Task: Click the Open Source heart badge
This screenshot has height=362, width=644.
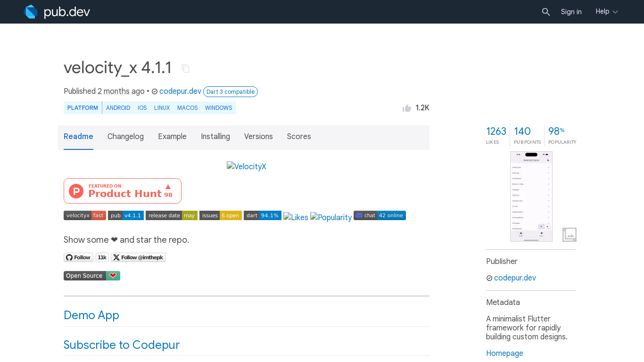Action: pyautogui.click(x=92, y=276)
